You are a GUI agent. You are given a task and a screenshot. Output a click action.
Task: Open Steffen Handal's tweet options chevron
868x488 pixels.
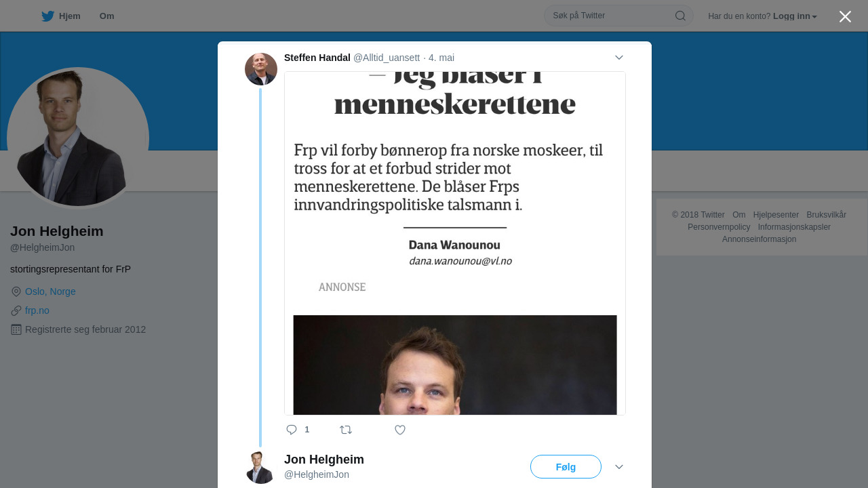click(x=618, y=58)
